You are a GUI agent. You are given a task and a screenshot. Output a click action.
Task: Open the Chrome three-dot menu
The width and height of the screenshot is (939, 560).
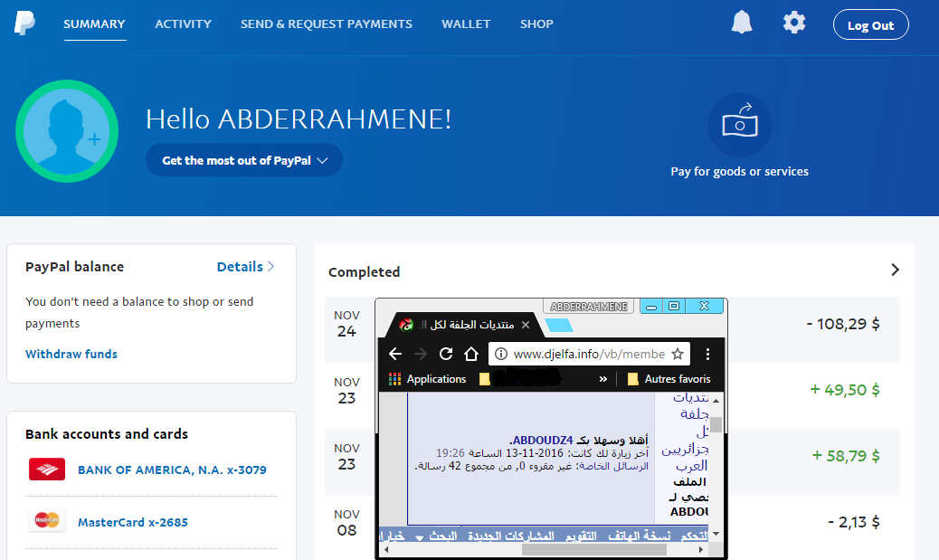[707, 354]
